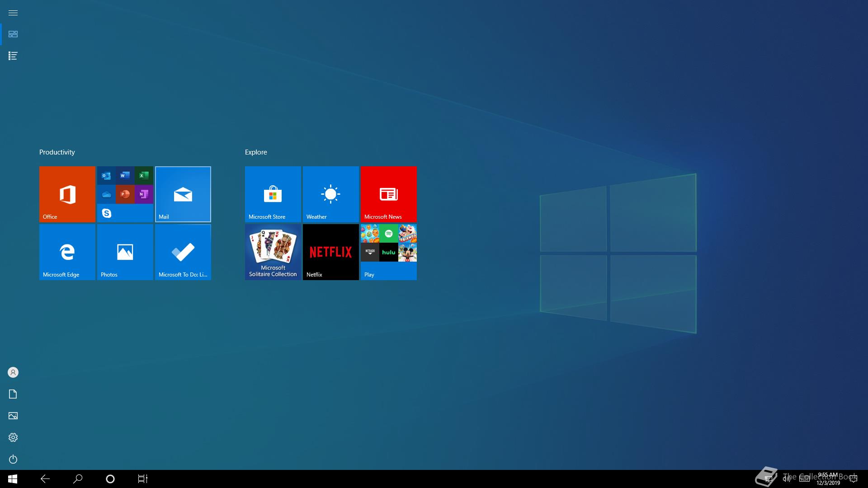Open PowerPoint from the Office folder tile
868x488 pixels.
point(125,194)
